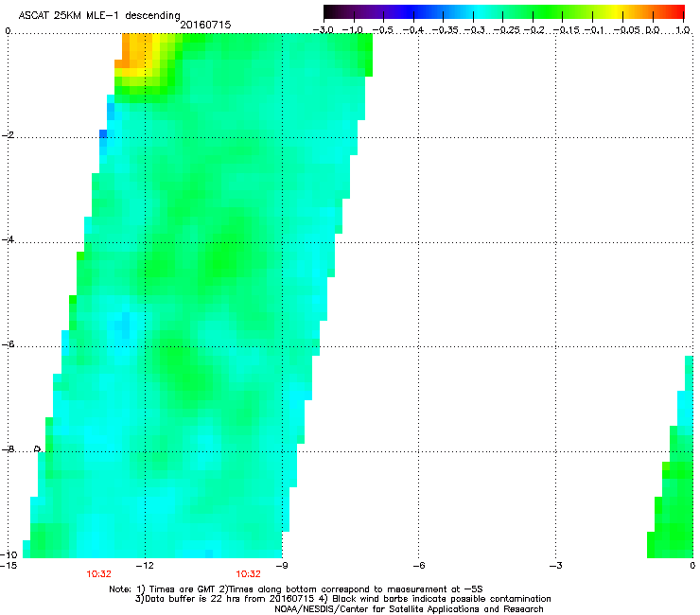Click the 'Times are GMT' note line
Image resolution: width=700 pixels, height=615 pixels.
click(296, 589)
